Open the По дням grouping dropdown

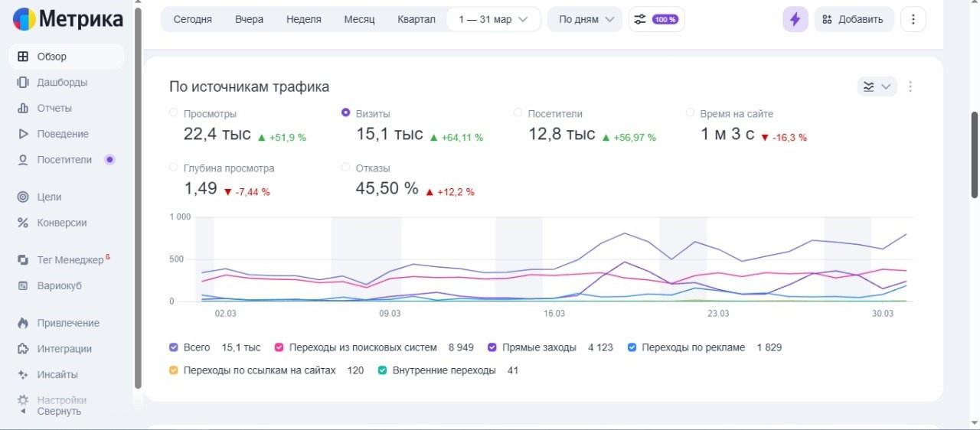coord(585,19)
